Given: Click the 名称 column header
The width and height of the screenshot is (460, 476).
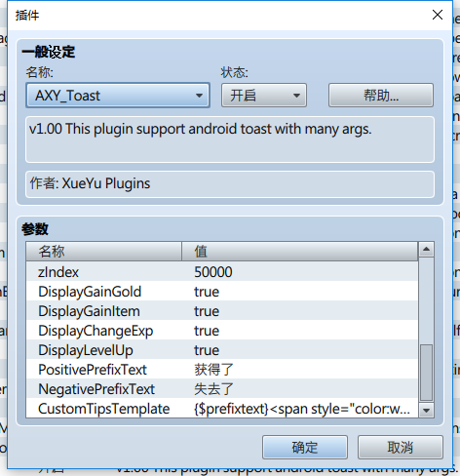Looking at the screenshot, I should pyautogui.click(x=103, y=252).
